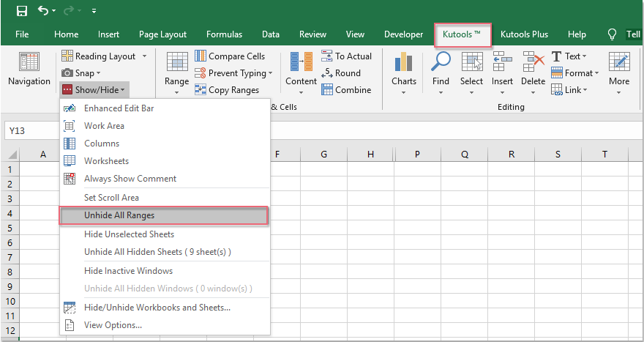
Task: Toggle Always Show Comment option
Action: [130, 179]
